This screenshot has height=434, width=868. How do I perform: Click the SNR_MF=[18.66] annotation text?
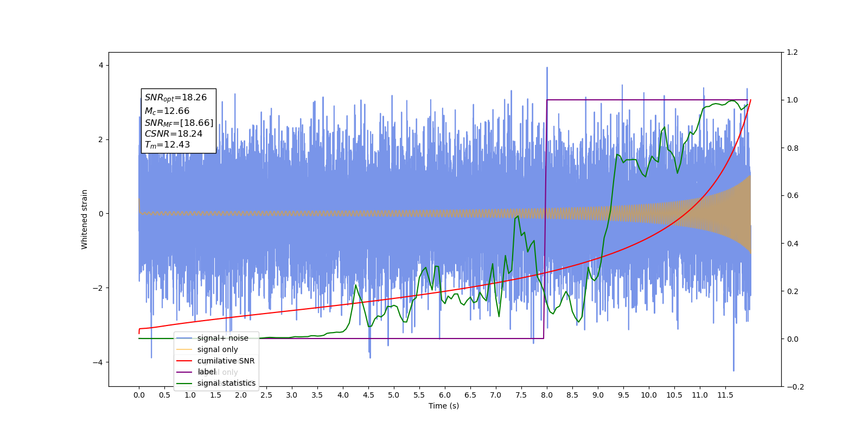click(179, 123)
